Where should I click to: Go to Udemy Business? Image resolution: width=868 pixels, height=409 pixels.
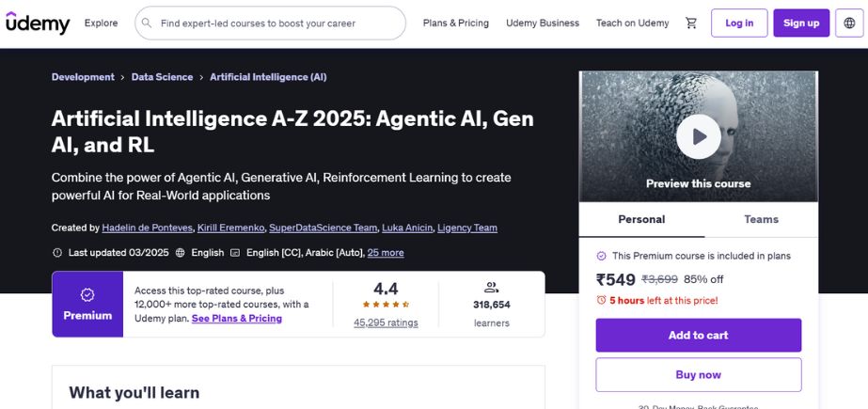(543, 24)
